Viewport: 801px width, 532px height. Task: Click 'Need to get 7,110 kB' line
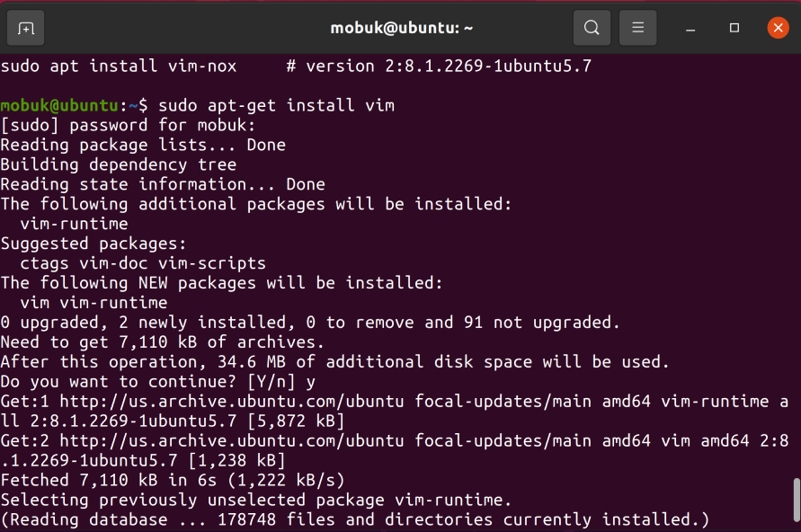[163, 342]
